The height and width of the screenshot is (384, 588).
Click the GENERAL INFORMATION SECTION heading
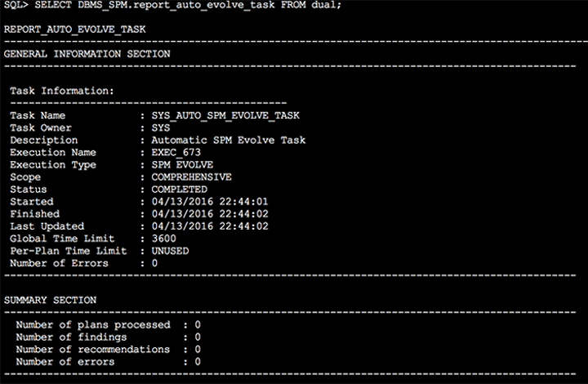click(87, 54)
